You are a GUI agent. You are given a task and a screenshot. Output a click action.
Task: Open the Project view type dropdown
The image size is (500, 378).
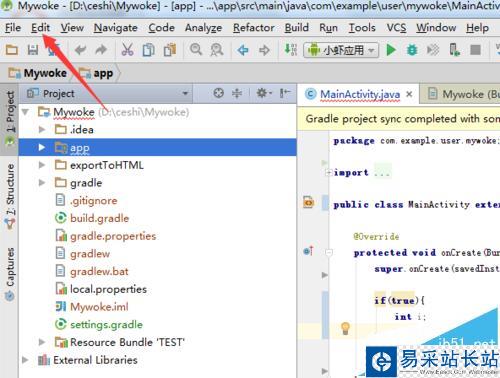coord(185,94)
